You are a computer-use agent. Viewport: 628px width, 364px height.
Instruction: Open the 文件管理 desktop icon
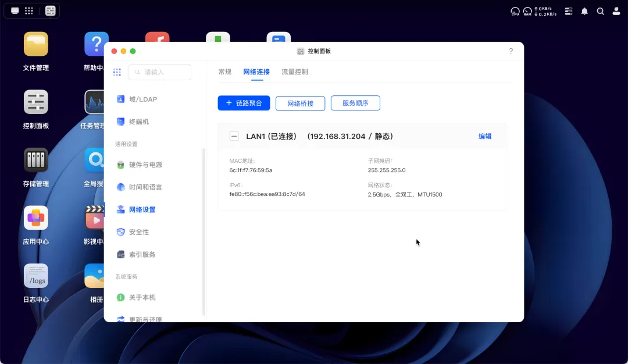coord(35,44)
